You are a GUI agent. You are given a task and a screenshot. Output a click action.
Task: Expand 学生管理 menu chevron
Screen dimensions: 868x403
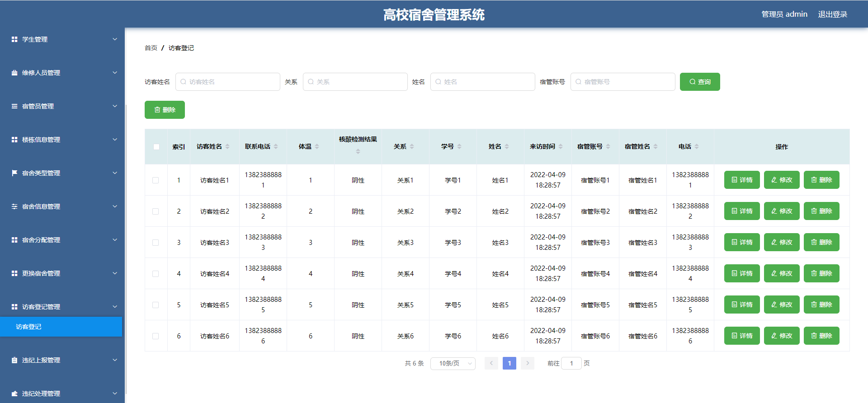click(x=115, y=39)
